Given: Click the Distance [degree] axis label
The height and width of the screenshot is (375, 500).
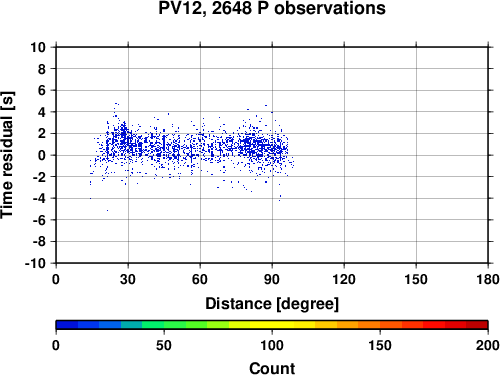Looking at the screenshot, I should tap(272, 304).
